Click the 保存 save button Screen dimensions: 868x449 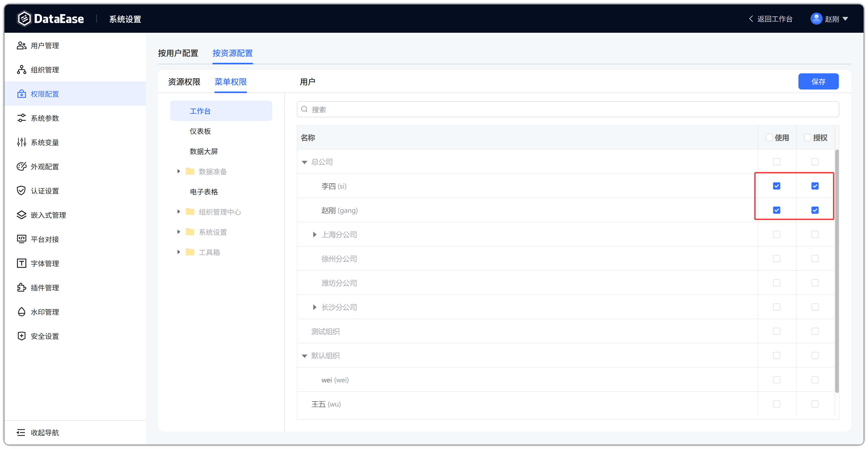818,81
